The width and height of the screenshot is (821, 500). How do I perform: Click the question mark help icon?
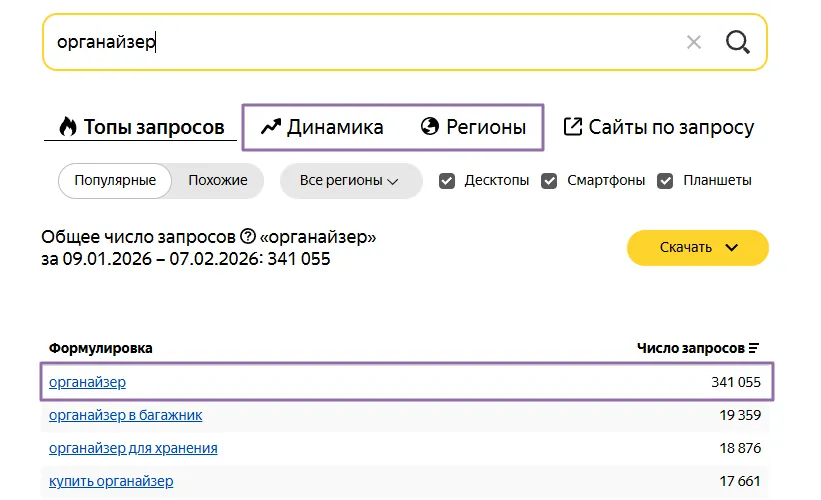coord(248,237)
